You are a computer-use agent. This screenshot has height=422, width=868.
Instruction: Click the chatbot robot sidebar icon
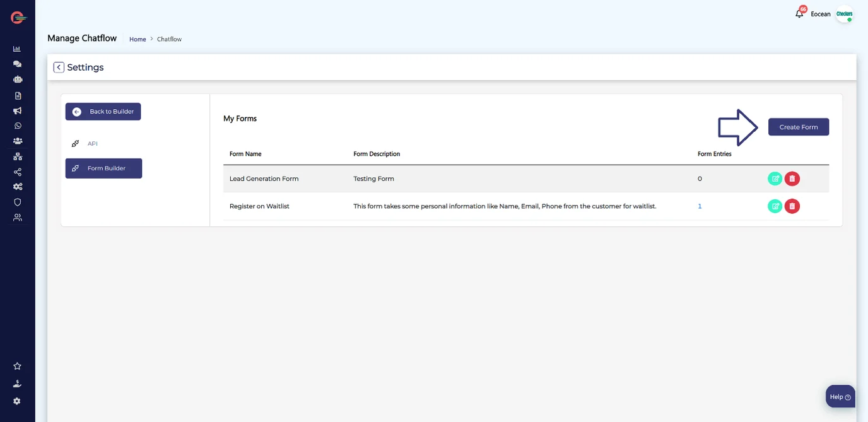pos(17,79)
